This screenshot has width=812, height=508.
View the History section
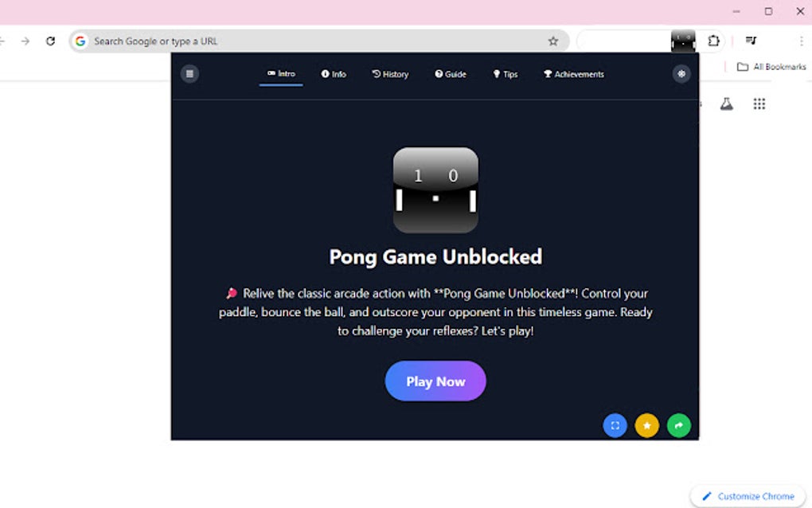pos(390,73)
